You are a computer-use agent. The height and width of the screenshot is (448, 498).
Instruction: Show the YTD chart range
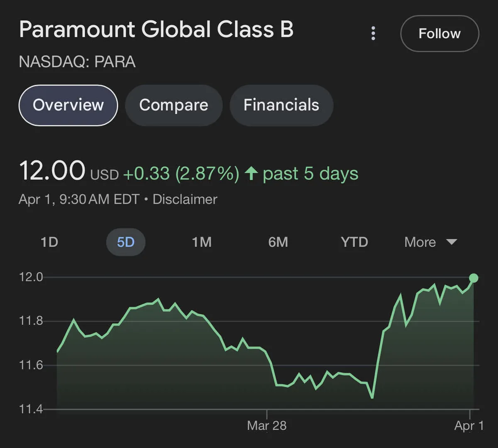point(354,242)
